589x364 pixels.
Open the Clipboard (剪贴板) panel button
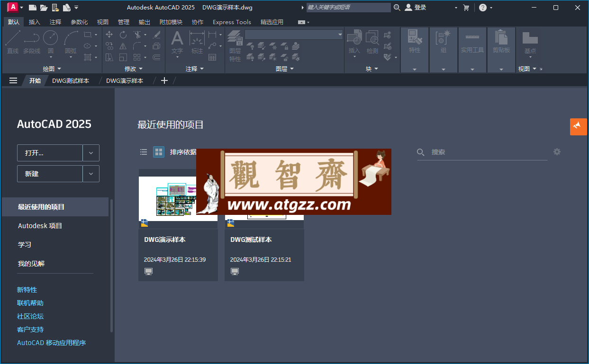pos(501,49)
